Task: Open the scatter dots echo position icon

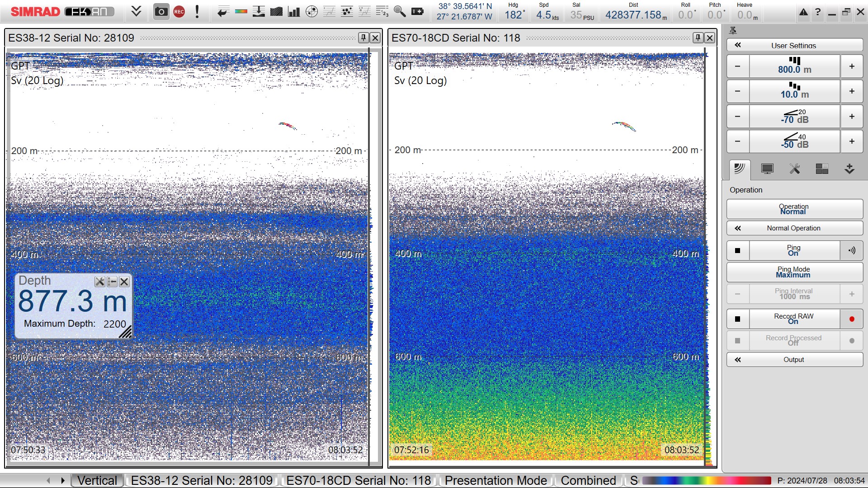Action: coord(347,12)
